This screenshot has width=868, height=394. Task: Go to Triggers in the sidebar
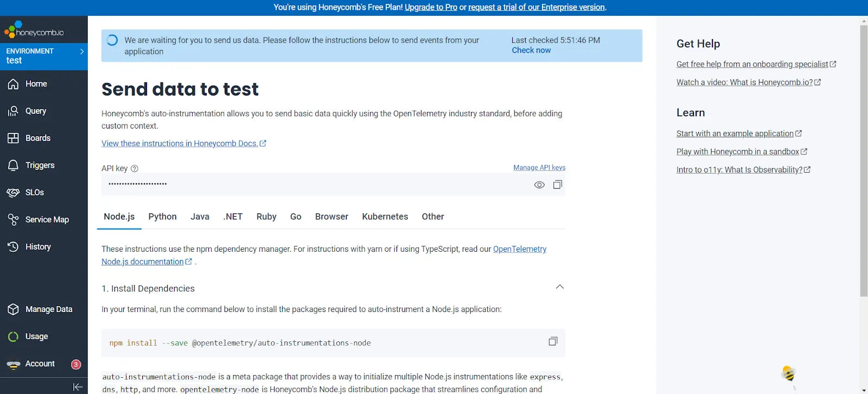click(x=40, y=166)
